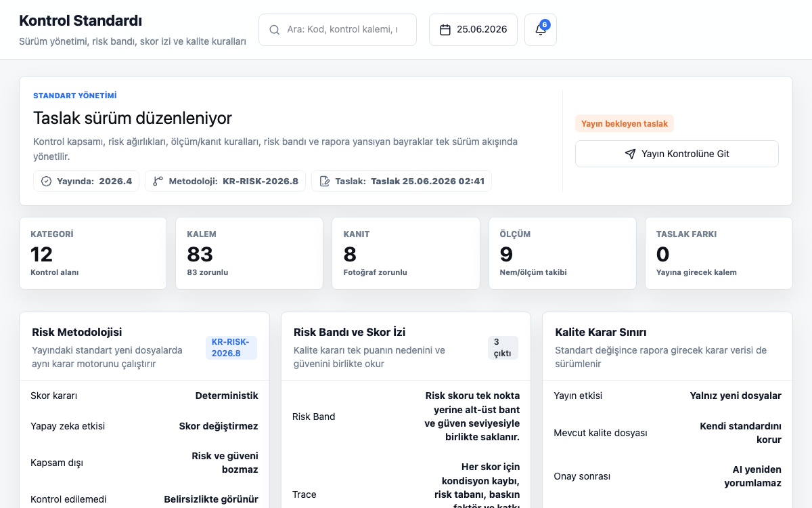Click the edit document icon beside Taslak
812x508 pixels.
(324, 182)
